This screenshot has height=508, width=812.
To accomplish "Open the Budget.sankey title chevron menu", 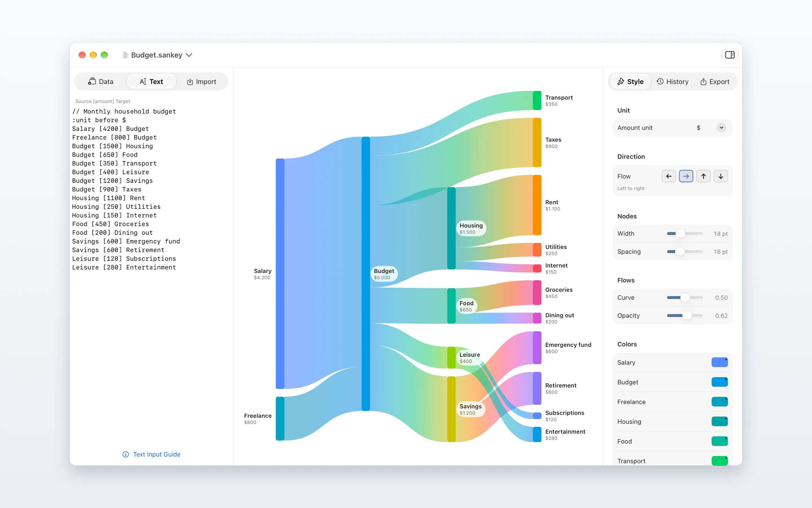I will 189,55.
